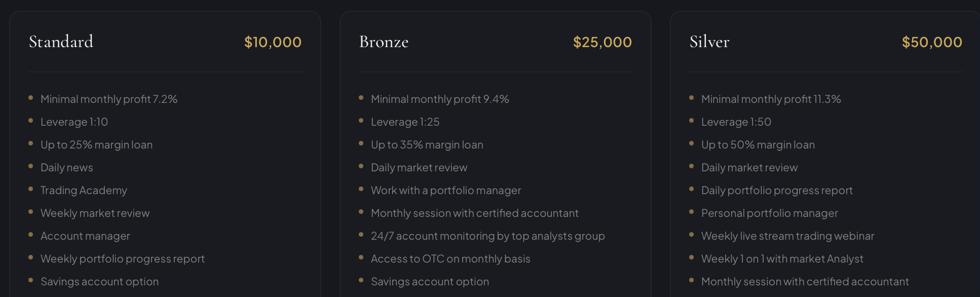Click 'Weekly live stream trading webinar'

[787, 236]
